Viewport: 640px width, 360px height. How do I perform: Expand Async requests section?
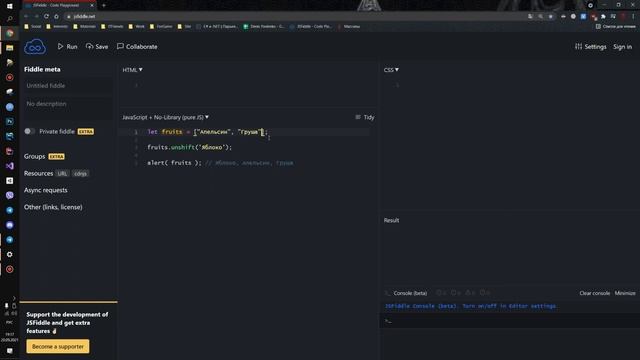46,190
